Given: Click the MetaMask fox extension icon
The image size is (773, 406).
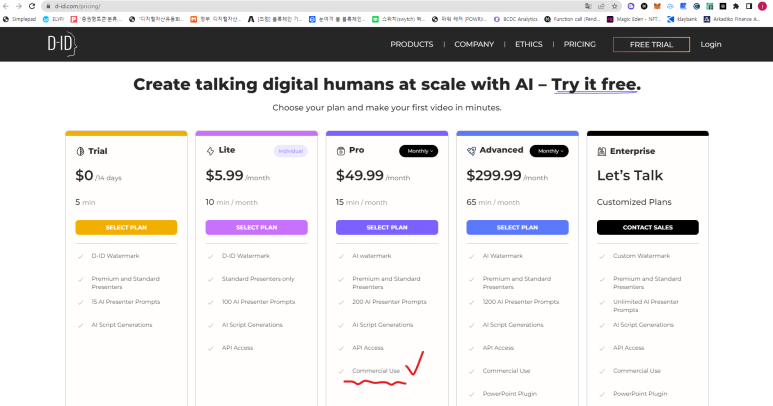Looking at the screenshot, I should pos(657,6).
